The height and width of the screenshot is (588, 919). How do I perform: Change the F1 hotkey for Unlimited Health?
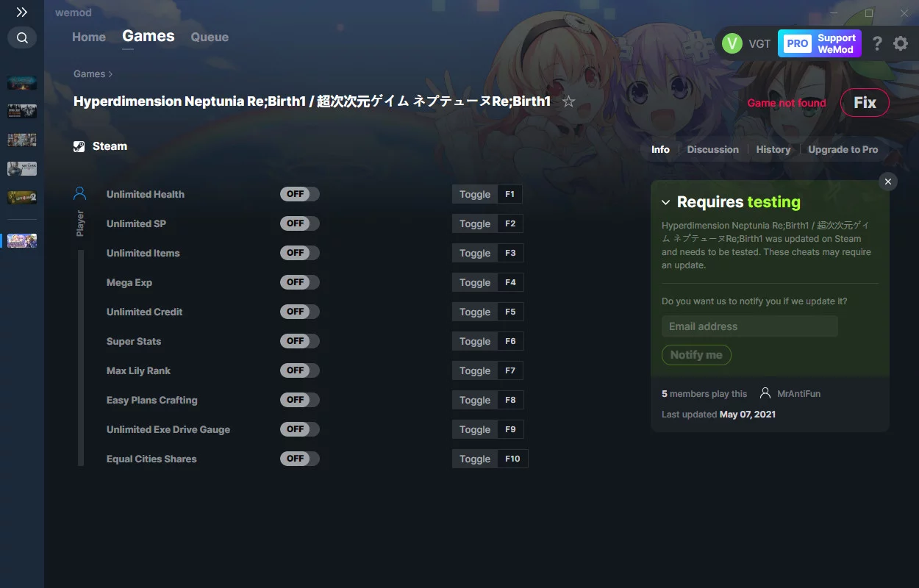click(x=510, y=194)
